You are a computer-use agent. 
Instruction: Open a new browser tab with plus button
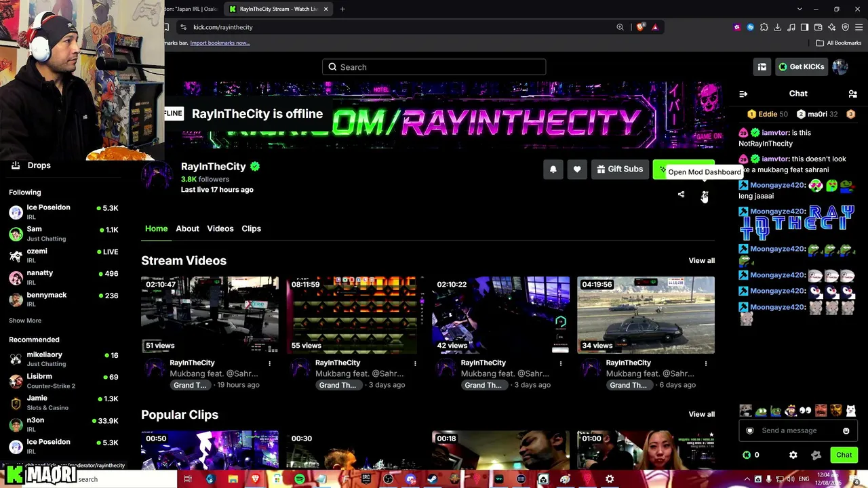(342, 9)
